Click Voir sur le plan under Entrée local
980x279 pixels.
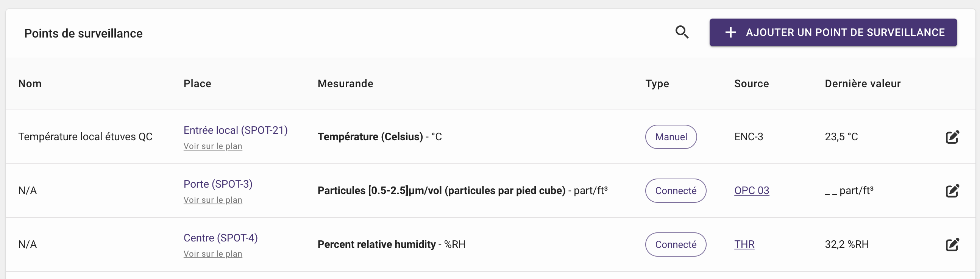point(213,146)
